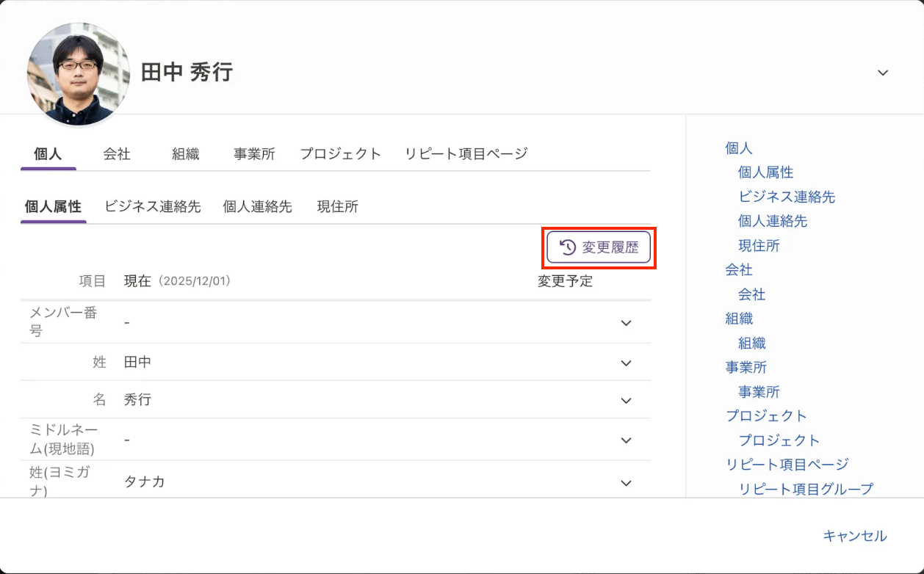
Task: Click 田中 秀行 profile photo
Action: click(x=78, y=74)
